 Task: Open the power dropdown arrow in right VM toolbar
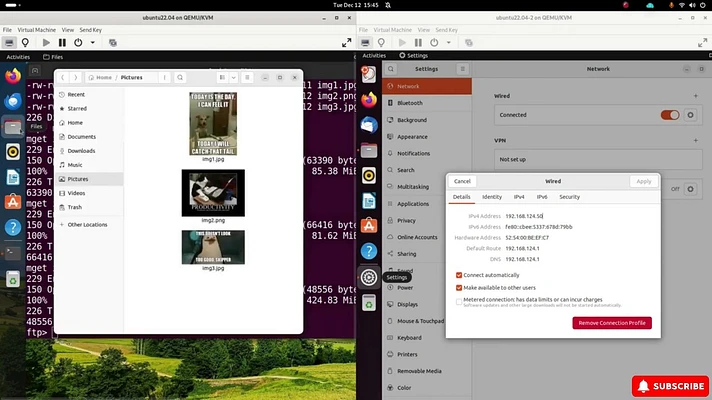(449, 43)
